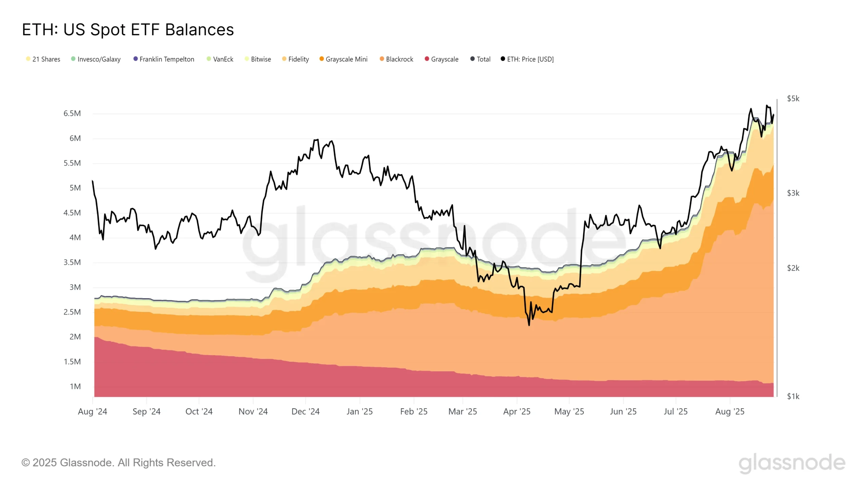Click the Apr '25 x-axis label
The width and height of the screenshot is (868, 488).
517,411
